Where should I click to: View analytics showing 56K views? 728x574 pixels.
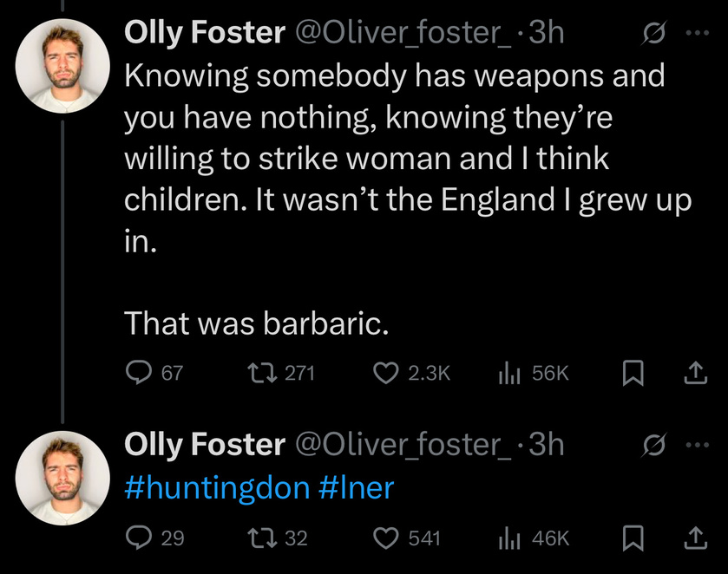click(x=508, y=373)
